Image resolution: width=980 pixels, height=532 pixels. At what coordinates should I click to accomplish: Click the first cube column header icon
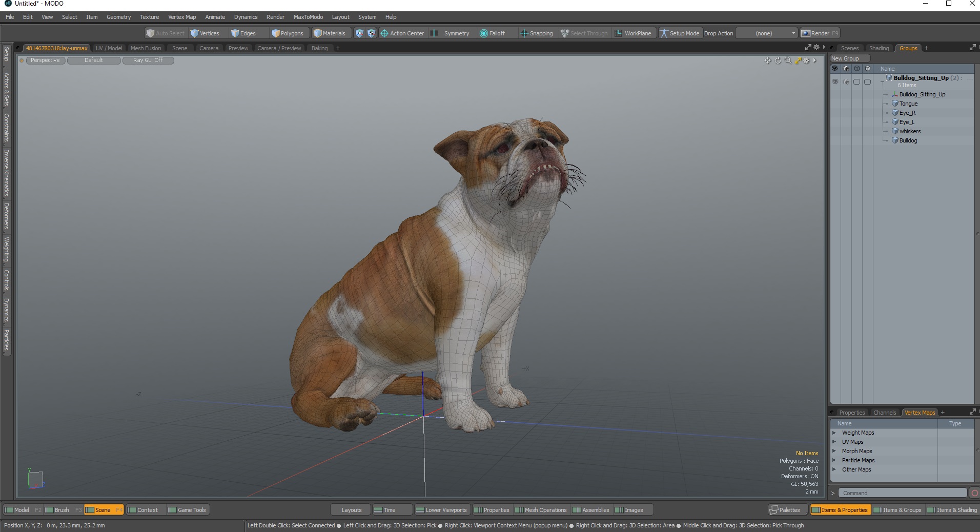(856, 69)
